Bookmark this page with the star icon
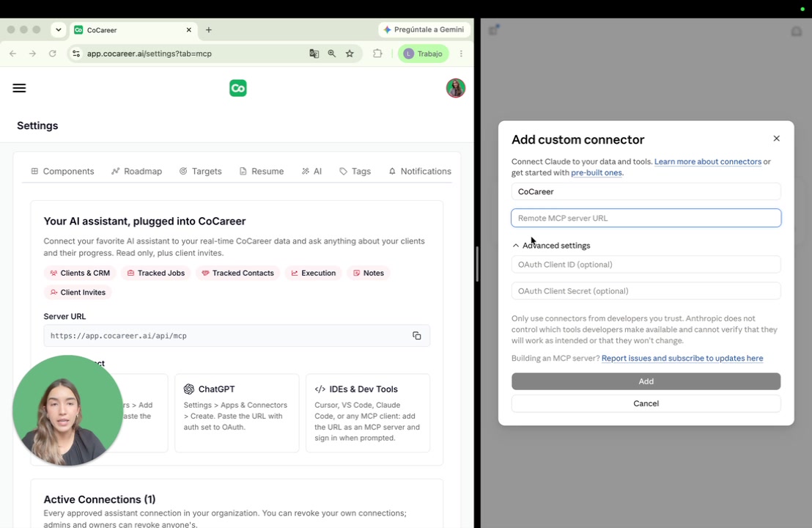The image size is (812, 528). point(350,54)
